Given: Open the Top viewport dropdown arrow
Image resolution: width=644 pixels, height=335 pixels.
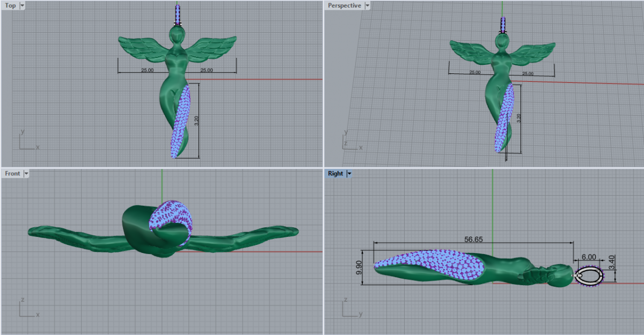Looking at the screenshot, I should pyautogui.click(x=21, y=5).
